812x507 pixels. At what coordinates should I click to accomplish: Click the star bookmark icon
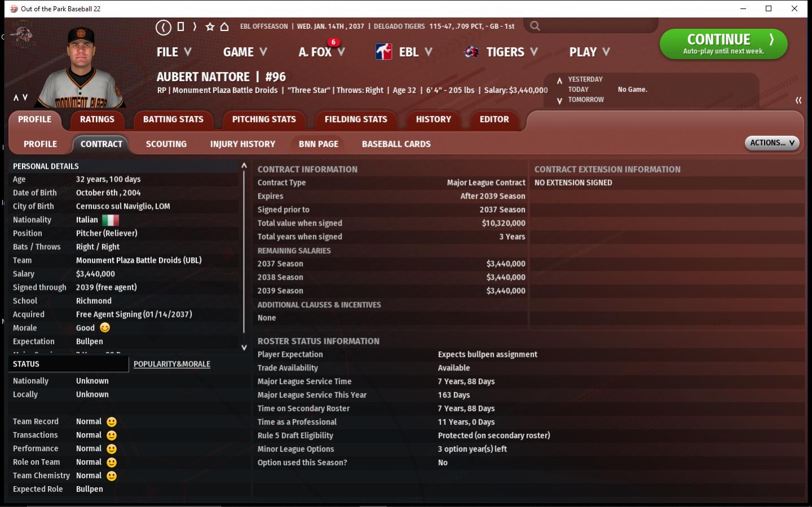point(210,27)
